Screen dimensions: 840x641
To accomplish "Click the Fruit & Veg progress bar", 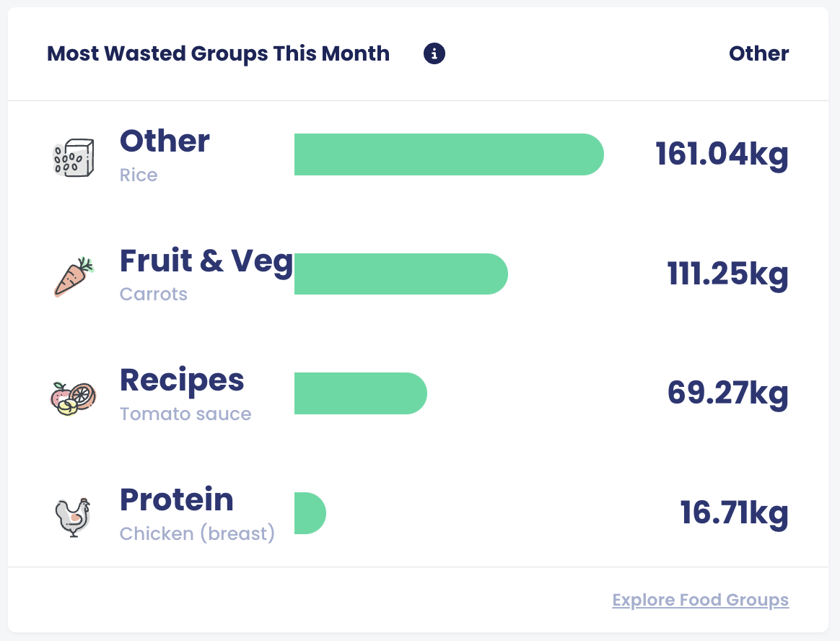I will [401, 274].
